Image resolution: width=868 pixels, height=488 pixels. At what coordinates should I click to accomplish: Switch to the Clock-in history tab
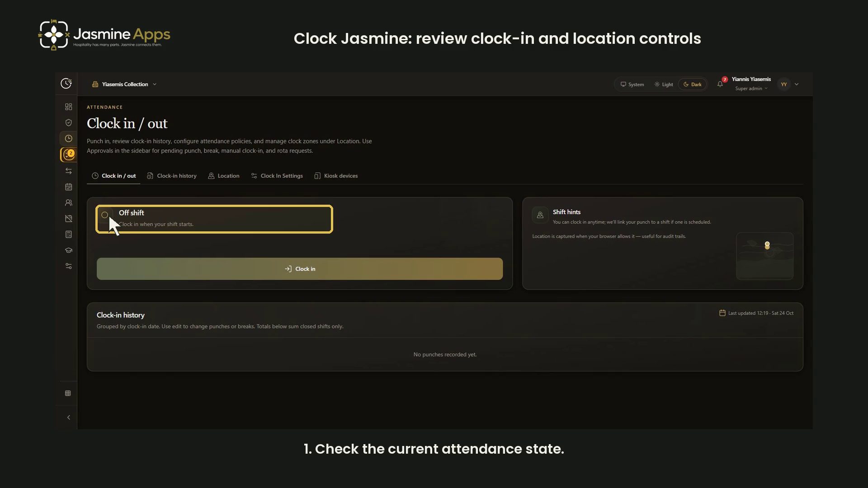point(172,176)
